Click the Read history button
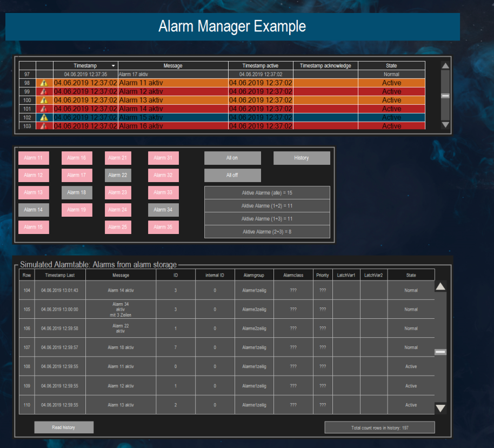This screenshot has height=448, width=494. pos(63,427)
